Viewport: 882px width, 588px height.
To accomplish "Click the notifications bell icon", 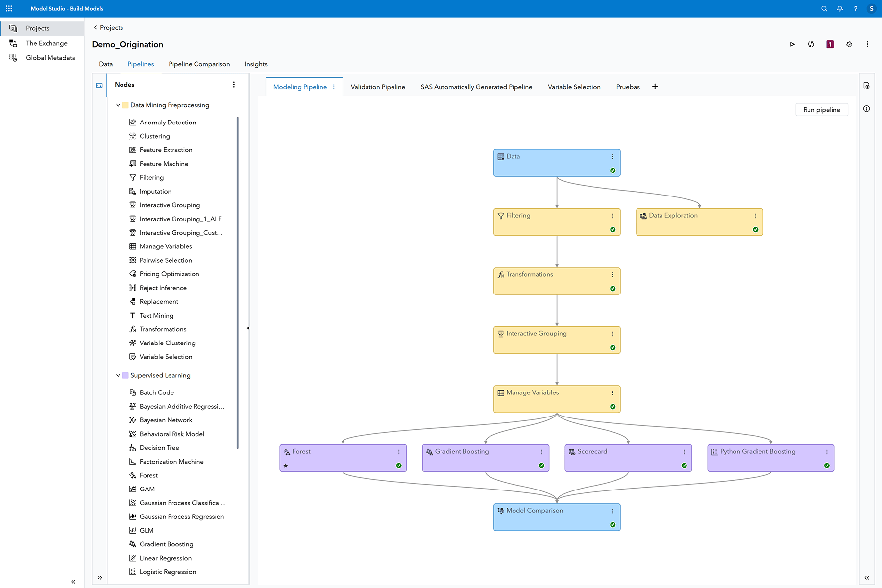I will click(x=839, y=8).
